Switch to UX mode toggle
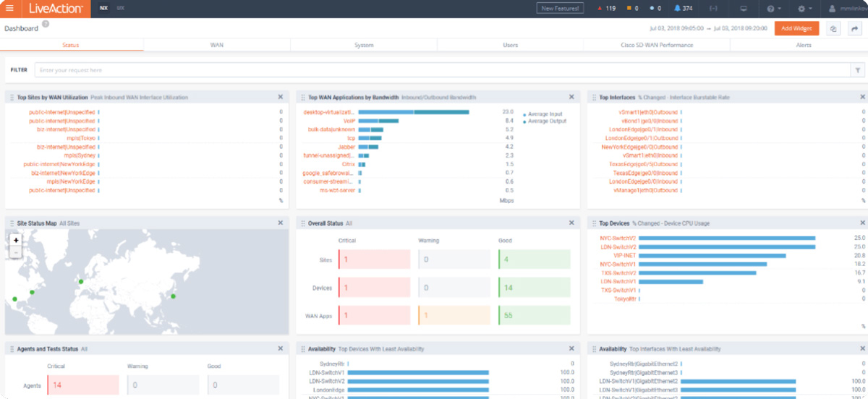Image resolution: width=868 pixels, height=399 pixels. pos(120,8)
